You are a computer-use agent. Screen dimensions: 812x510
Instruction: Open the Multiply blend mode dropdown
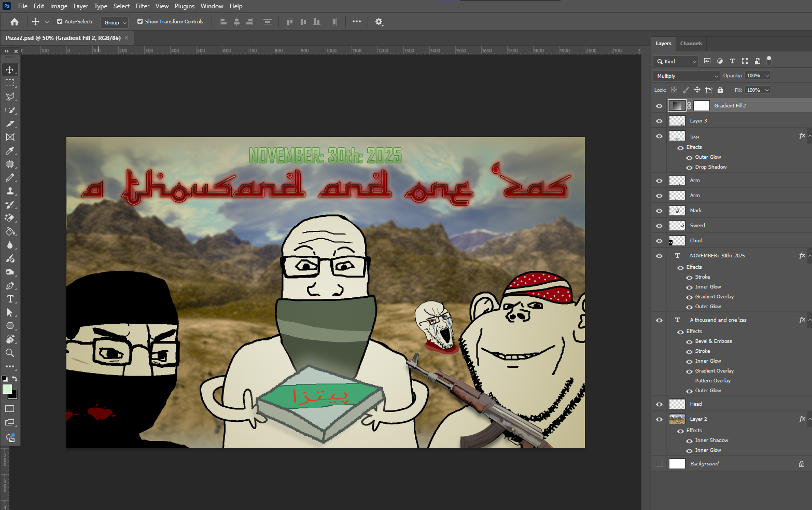point(687,76)
